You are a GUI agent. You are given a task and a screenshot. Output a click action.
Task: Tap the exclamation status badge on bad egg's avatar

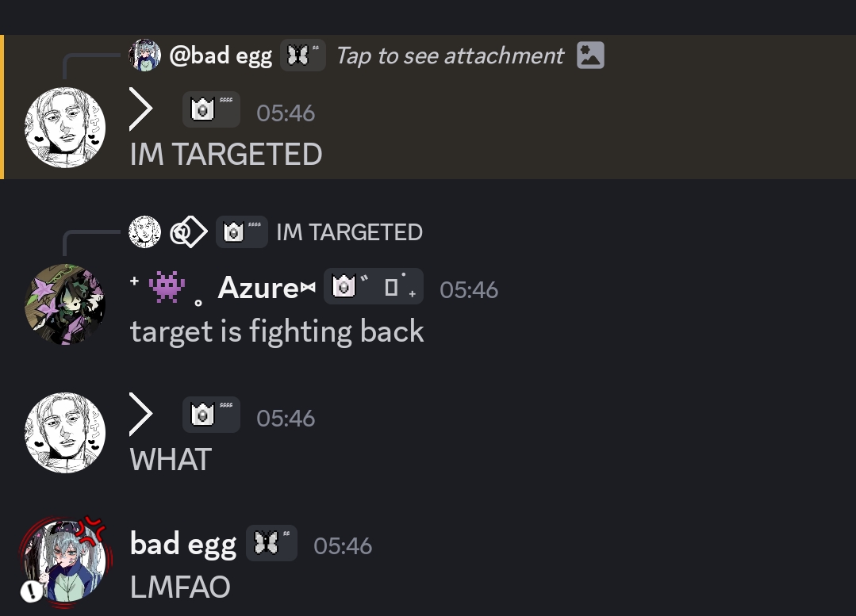[32, 591]
